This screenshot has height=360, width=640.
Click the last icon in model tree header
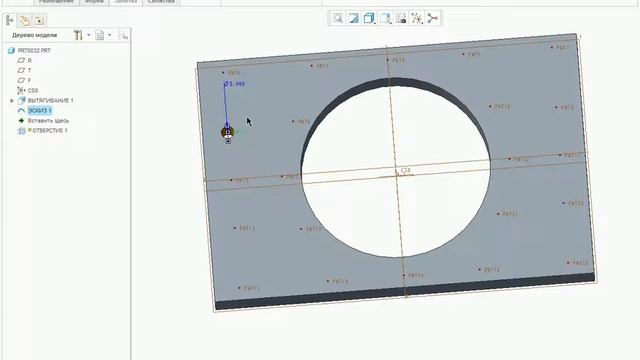pos(123,36)
